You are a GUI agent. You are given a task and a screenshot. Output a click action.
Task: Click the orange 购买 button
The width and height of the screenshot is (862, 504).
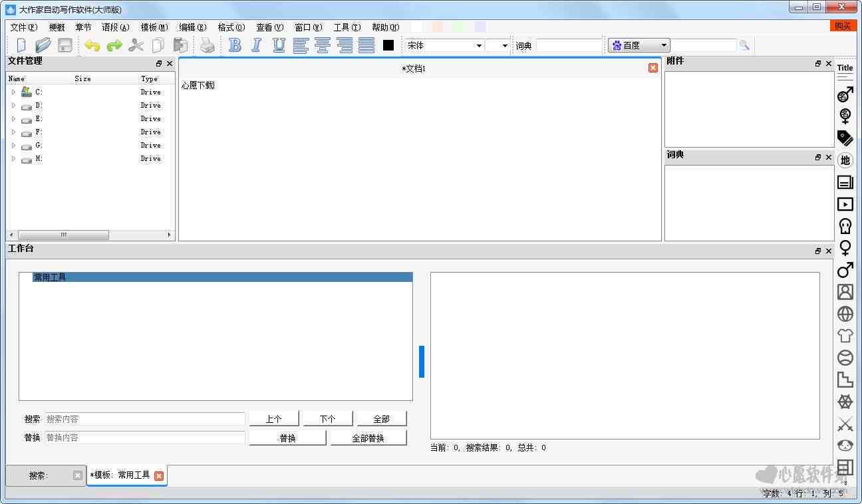click(843, 26)
